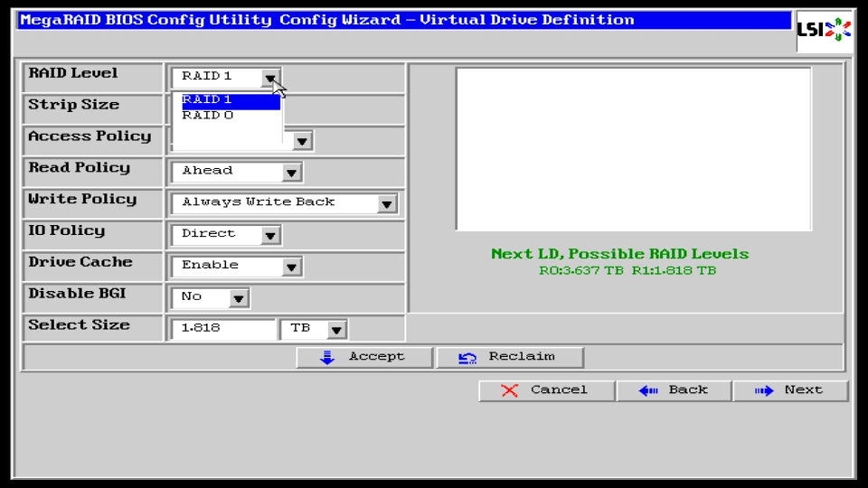Click the MegaRAID BIOS Config Utility title bar
Viewport: 868px width, 488px height.
pos(405,21)
